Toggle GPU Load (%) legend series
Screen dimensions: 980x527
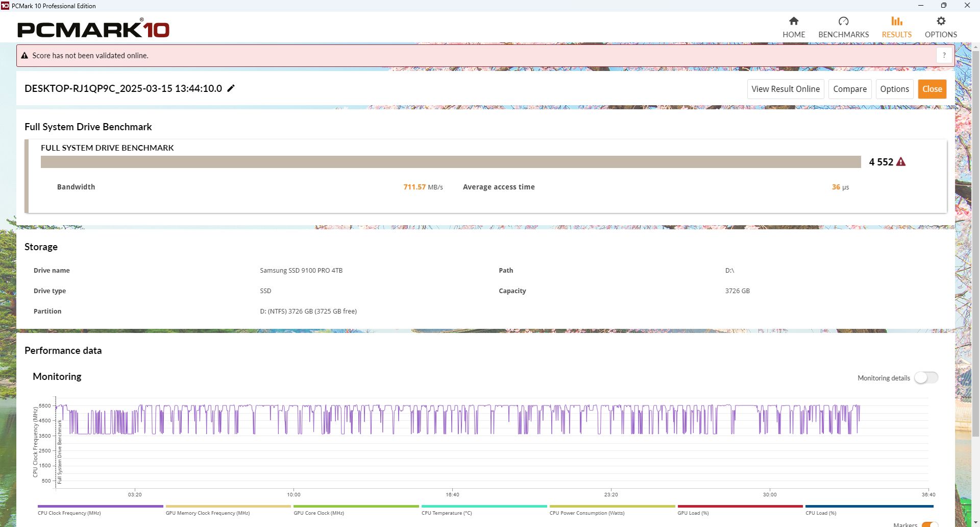click(x=740, y=510)
